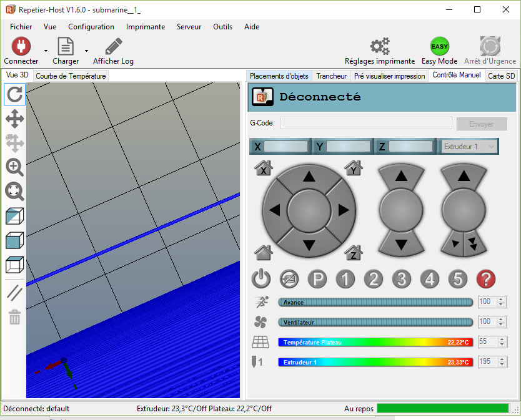This screenshot has height=420, width=521.
Task: Click the Arrêt d'Urgence emergency stop
Action: (x=490, y=46)
